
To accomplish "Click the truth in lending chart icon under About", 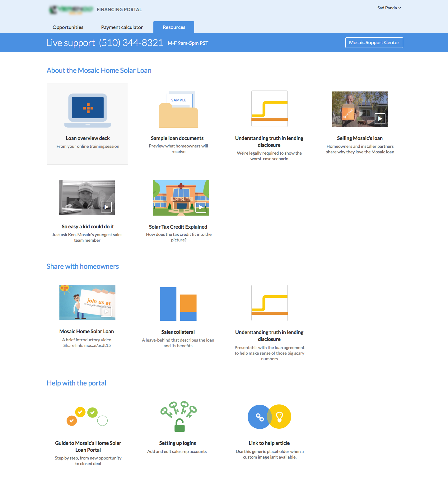I will click(269, 109).
